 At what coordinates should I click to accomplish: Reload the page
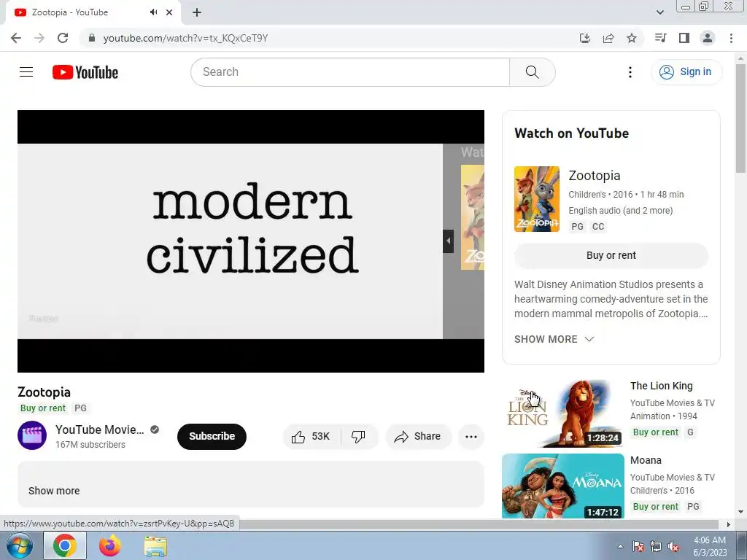click(x=63, y=38)
